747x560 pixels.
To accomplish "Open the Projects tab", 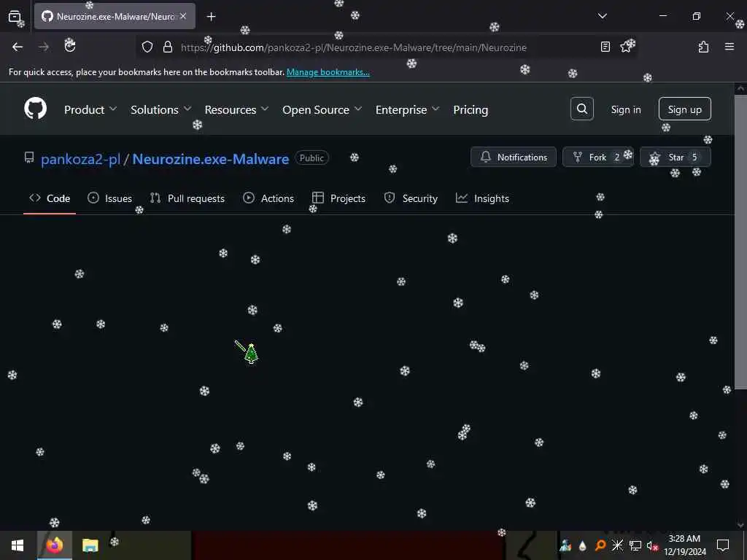I will pyautogui.click(x=338, y=198).
